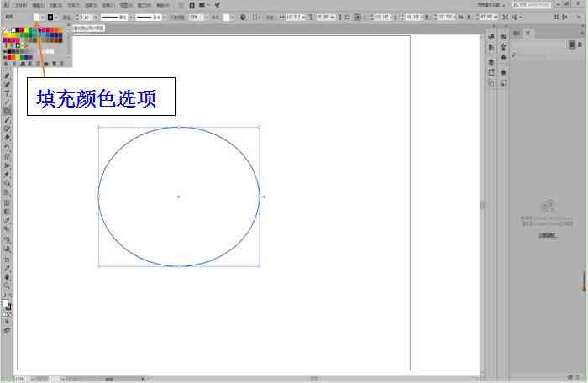The image size is (588, 383).
Task: Open the workspace switcher dropdown
Action: 491,5
